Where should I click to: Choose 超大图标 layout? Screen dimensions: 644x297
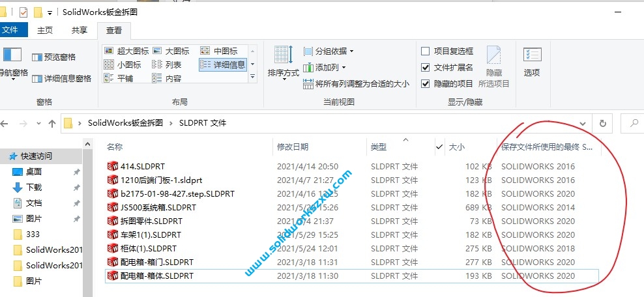[126, 51]
